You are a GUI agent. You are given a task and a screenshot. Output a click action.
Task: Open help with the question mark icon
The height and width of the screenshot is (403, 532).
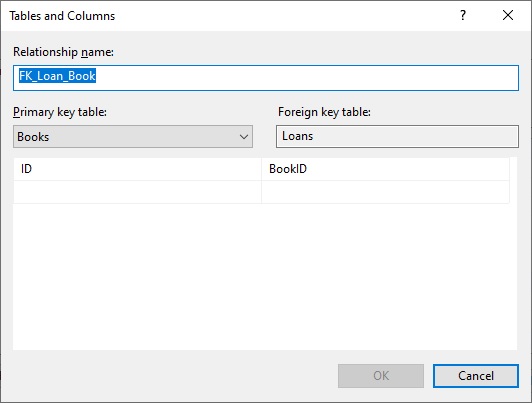(x=463, y=15)
